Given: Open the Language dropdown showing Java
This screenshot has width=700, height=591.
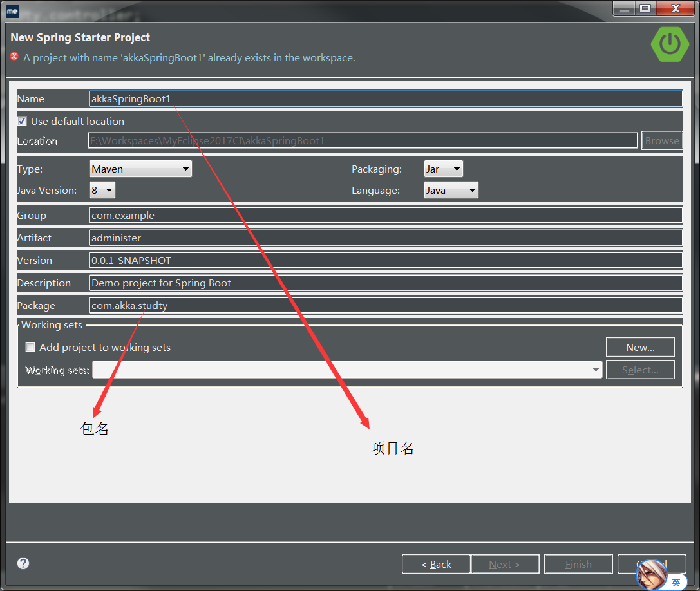Looking at the screenshot, I should (451, 190).
